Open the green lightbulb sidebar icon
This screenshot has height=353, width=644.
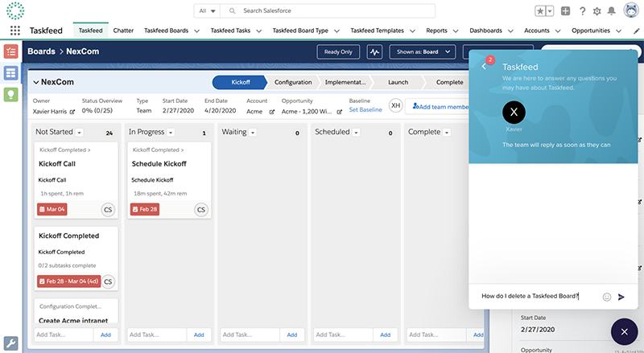tap(11, 95)
